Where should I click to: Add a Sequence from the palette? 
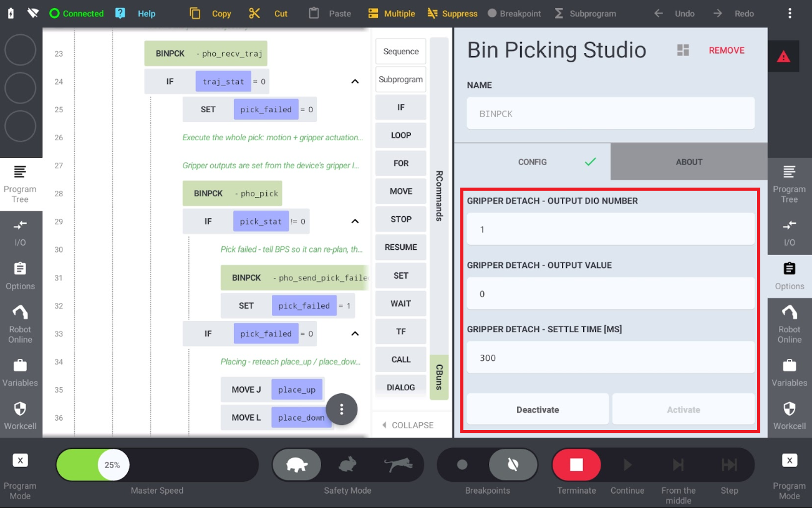coord(401,51)
